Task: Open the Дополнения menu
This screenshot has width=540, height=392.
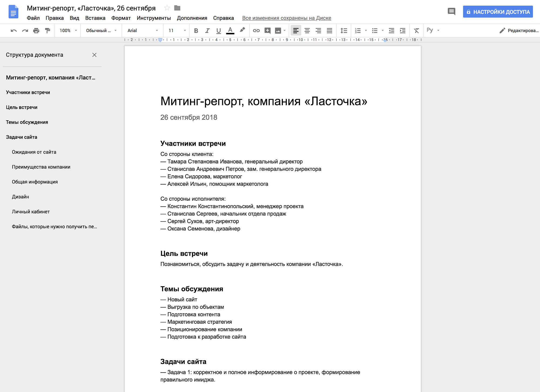Action: coord(192,18)
